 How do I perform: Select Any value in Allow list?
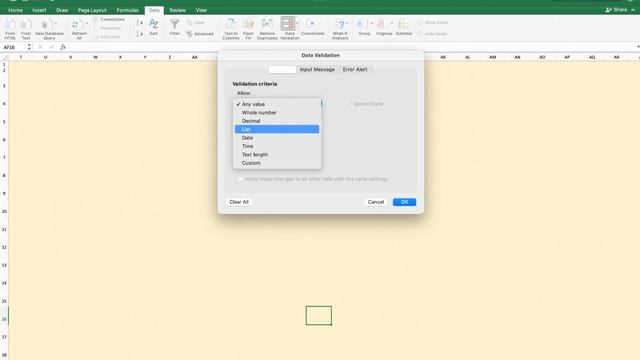[x=277, y=104]
